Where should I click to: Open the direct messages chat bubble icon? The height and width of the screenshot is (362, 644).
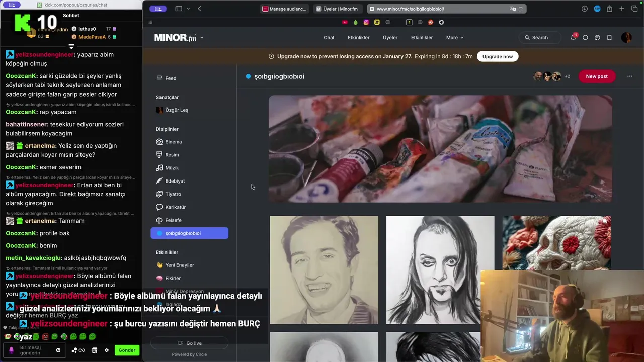coord(585,38)
